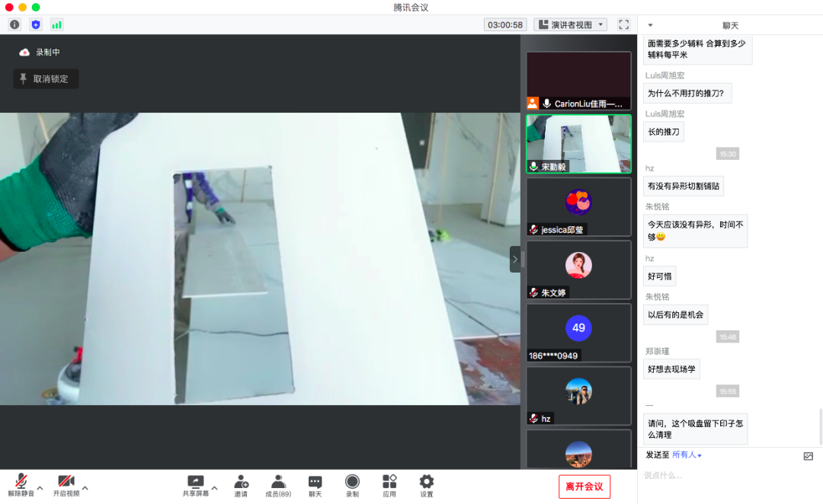This screenshot has width=823, height=504.
Task: Collapse the participant video strip
Action: click(515, 259)
